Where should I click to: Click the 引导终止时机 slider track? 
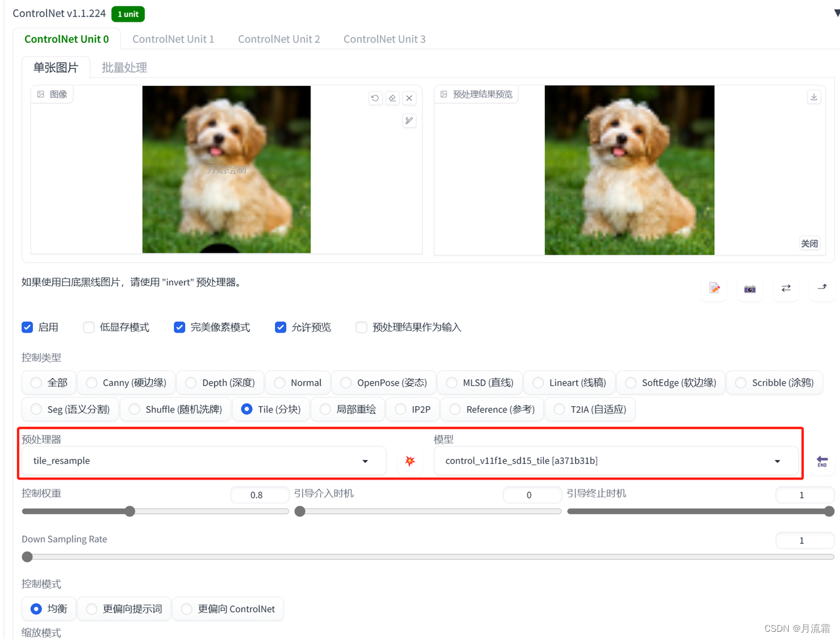tap(701, 511)
